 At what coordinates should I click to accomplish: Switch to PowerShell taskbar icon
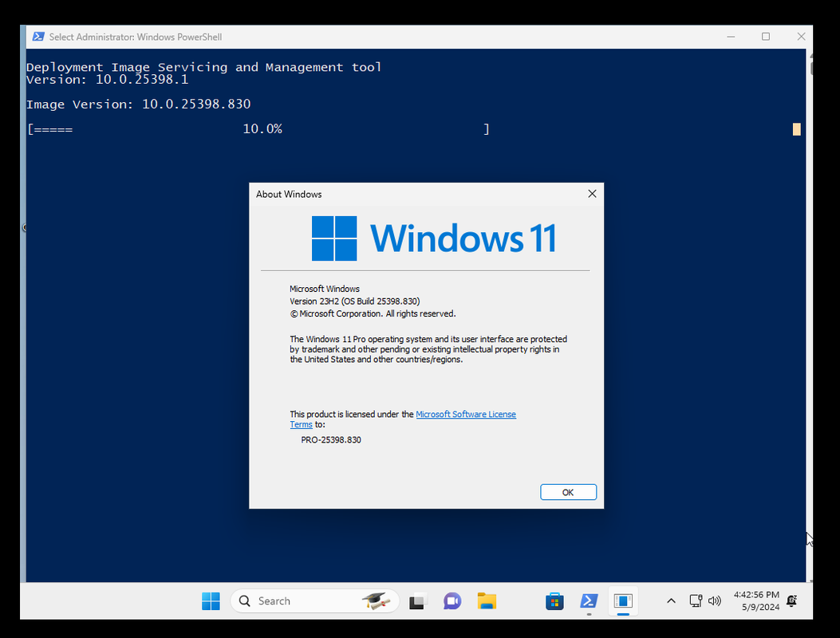589,601
